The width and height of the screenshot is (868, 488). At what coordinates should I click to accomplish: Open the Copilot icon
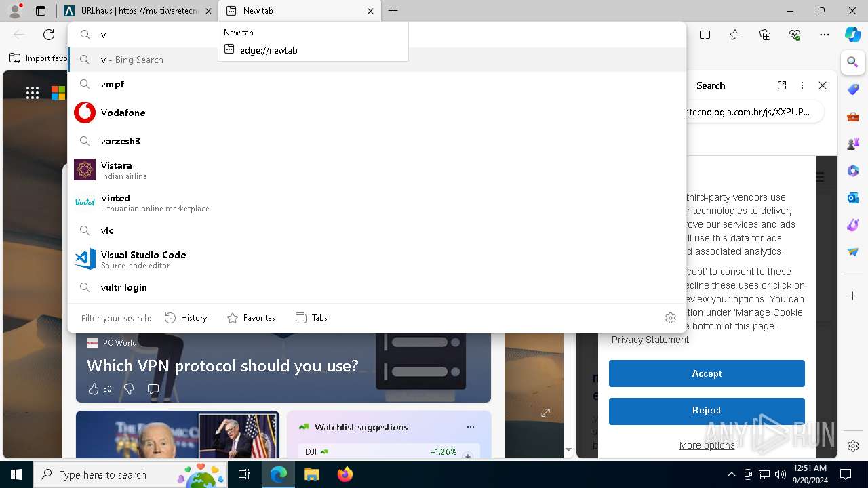(853, 35)
